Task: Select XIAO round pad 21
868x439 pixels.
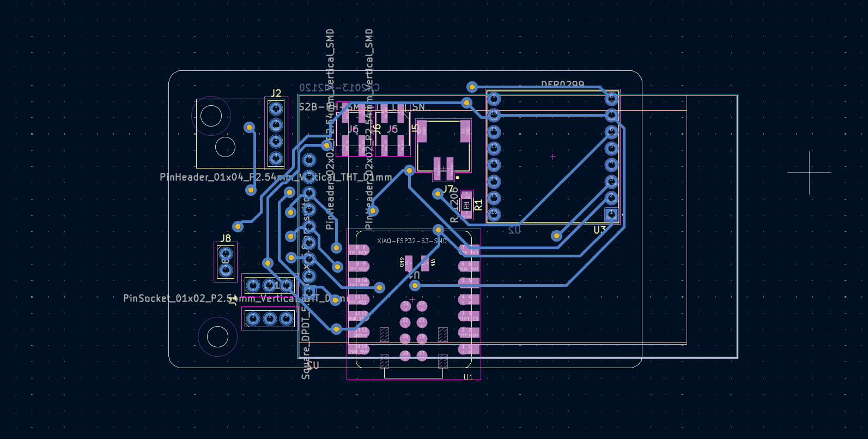Action: click(x=422, y=322)
